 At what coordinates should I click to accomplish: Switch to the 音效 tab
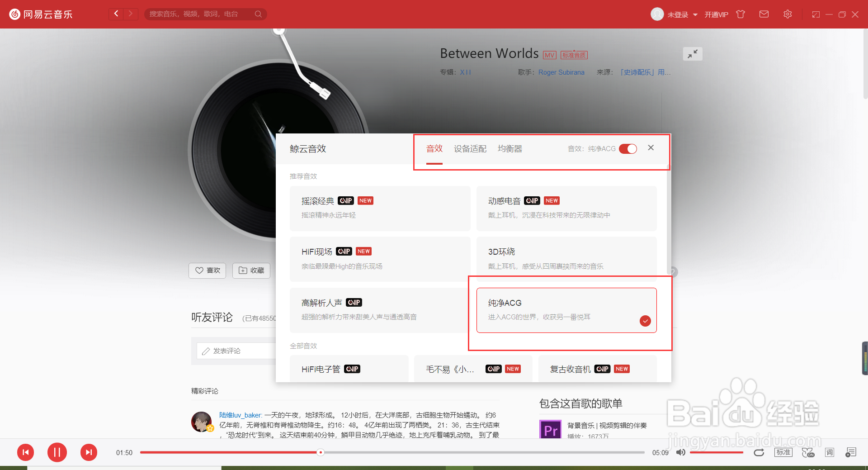click(434, 149)
